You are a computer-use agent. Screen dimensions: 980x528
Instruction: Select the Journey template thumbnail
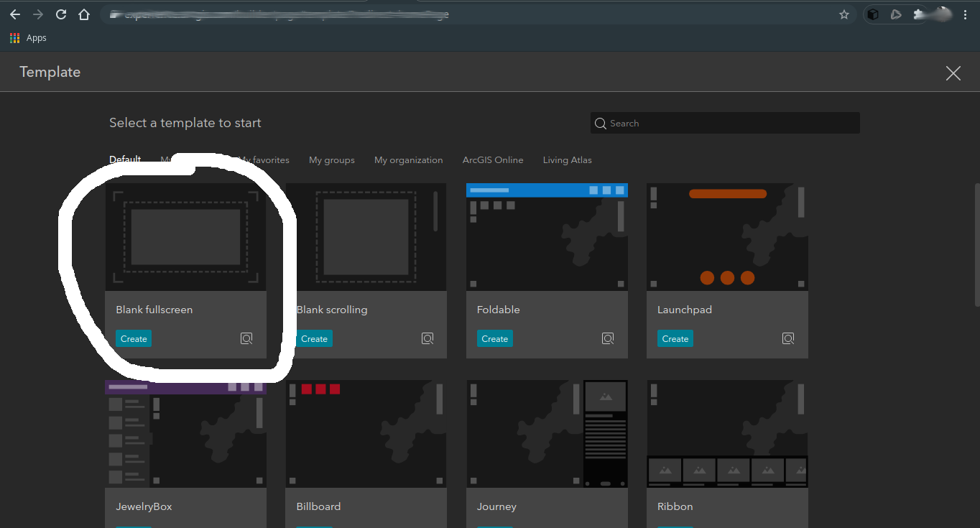point(547,434)
